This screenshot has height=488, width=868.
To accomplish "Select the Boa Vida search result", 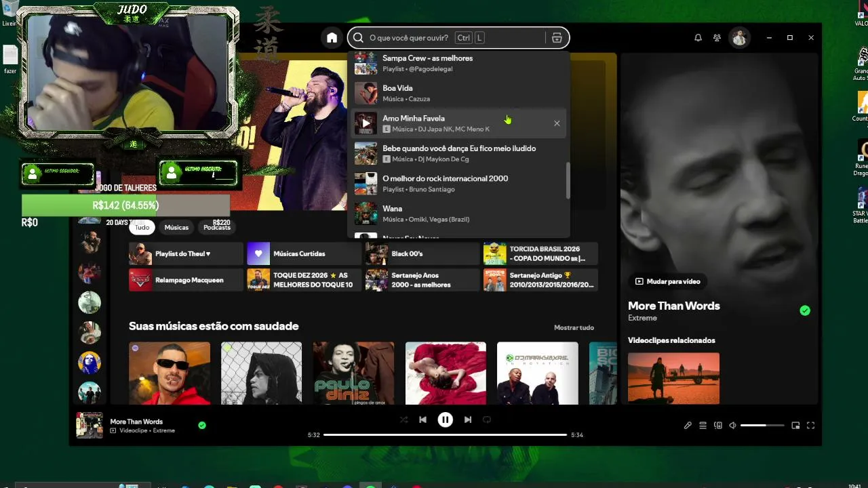I will tap(458, 94).
